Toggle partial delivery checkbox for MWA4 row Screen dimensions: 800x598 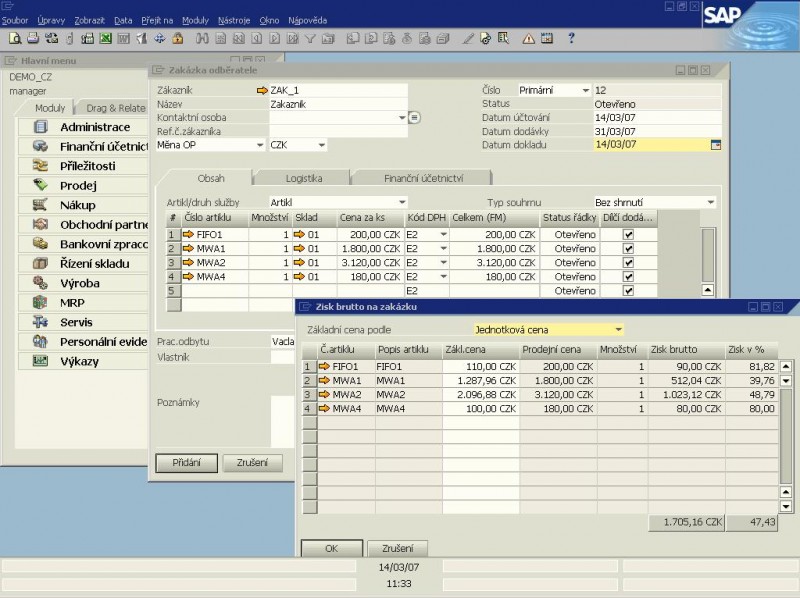click(628, 277)
